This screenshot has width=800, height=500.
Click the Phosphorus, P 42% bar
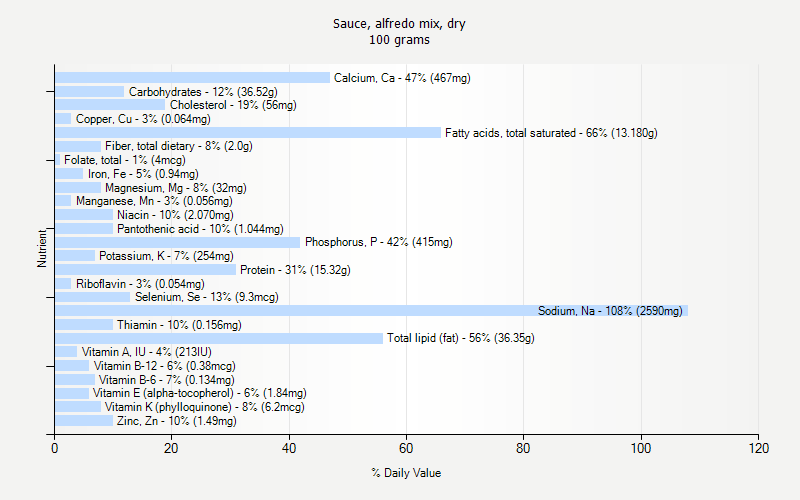(x=177, y=242)
